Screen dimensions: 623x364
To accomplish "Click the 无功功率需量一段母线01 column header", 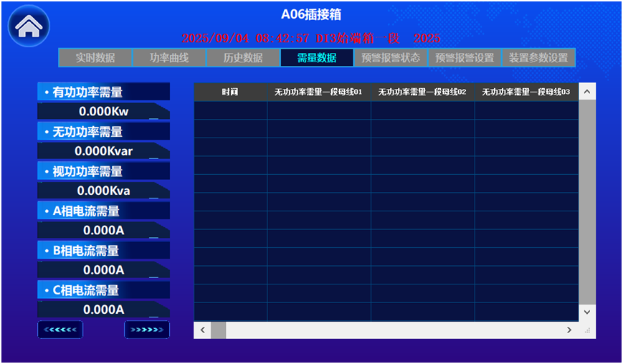I will 319,92.
